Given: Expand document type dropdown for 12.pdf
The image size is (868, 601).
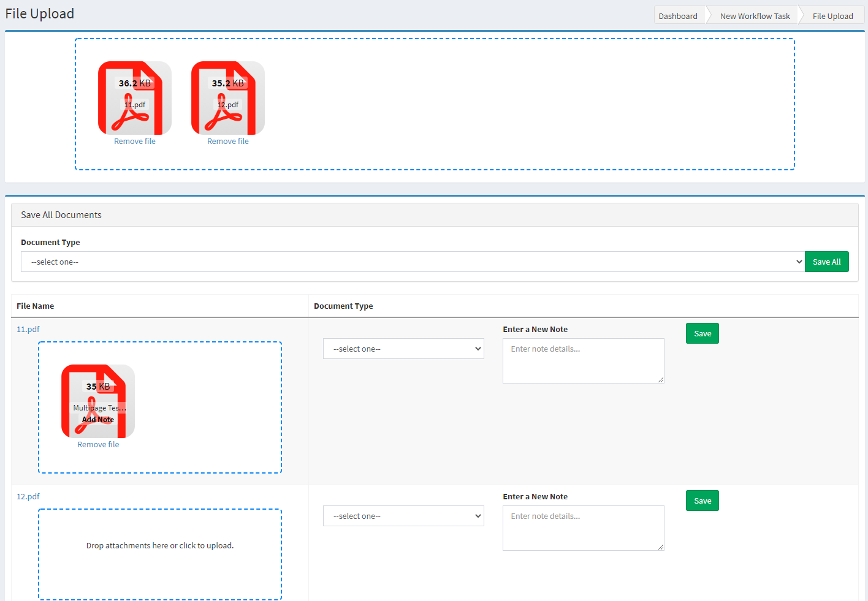Looking at the screenshot, I should [403, 516].
